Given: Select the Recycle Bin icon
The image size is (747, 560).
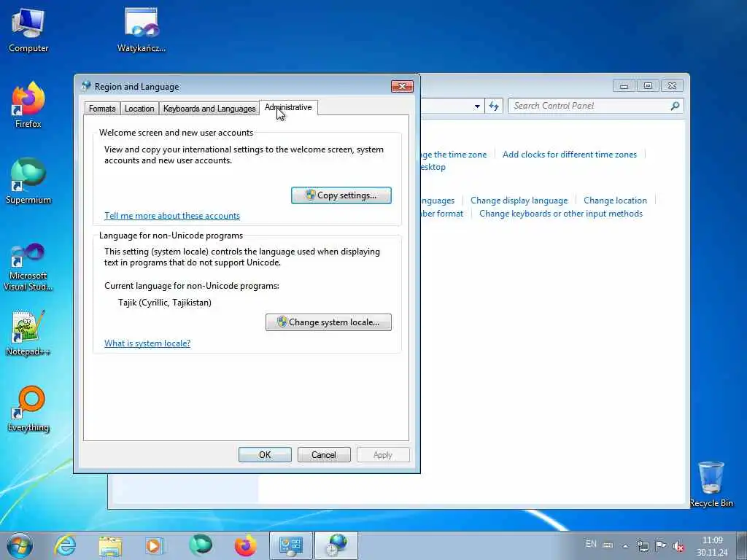Looking at the screenshot, I should [x=711, y=484].
